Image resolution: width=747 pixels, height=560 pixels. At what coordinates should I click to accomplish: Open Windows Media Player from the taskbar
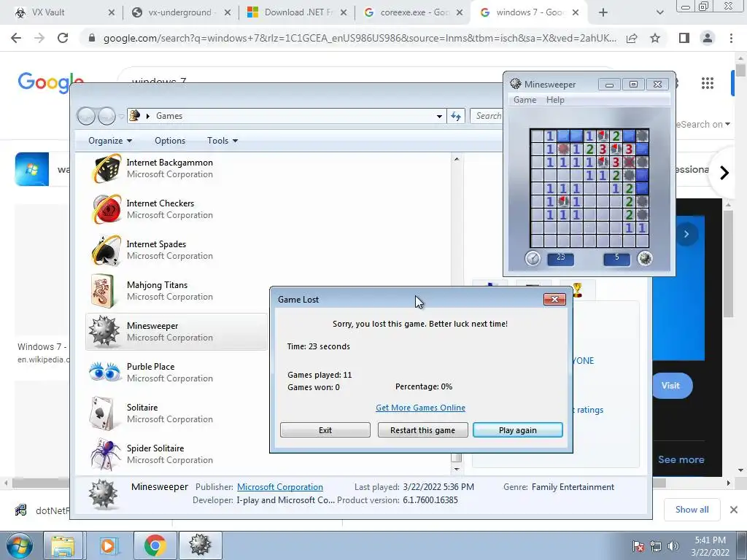(108, 545)
